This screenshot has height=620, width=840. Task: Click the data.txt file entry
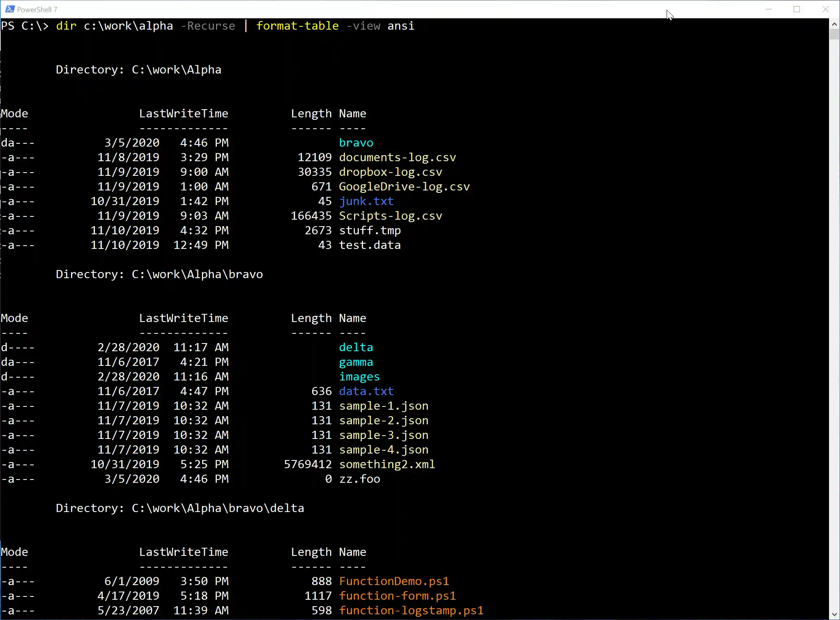point(366,391)
